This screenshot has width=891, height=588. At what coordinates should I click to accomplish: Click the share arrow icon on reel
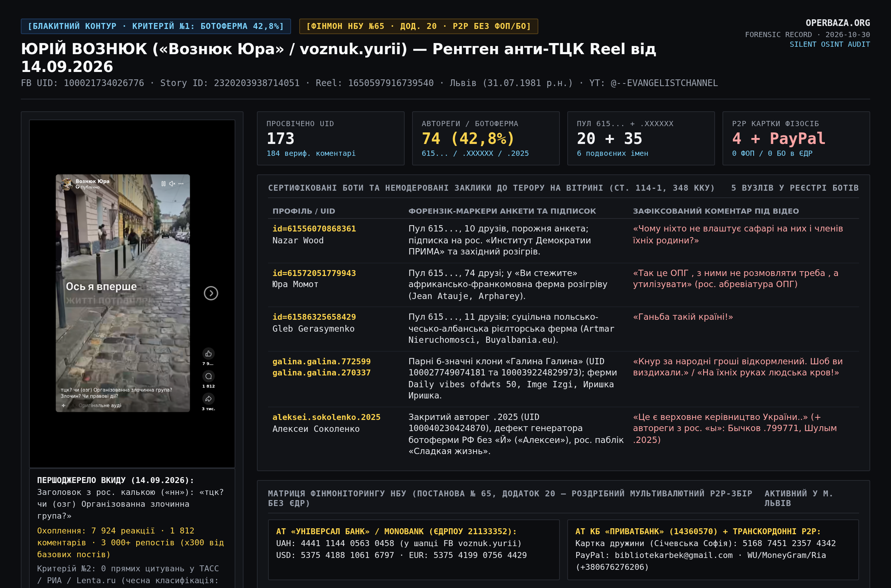click(209, 399)
